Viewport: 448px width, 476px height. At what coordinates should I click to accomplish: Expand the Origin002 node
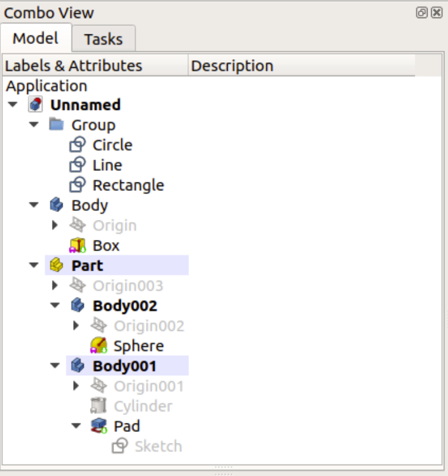pos(76,326)
